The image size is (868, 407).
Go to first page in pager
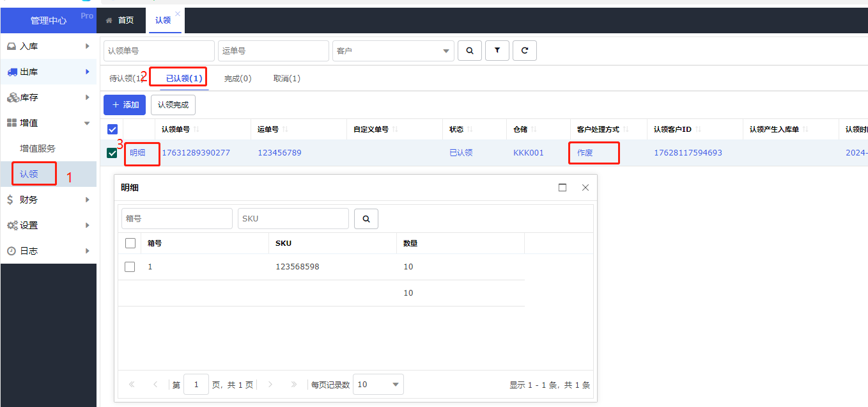coord(132,385)
